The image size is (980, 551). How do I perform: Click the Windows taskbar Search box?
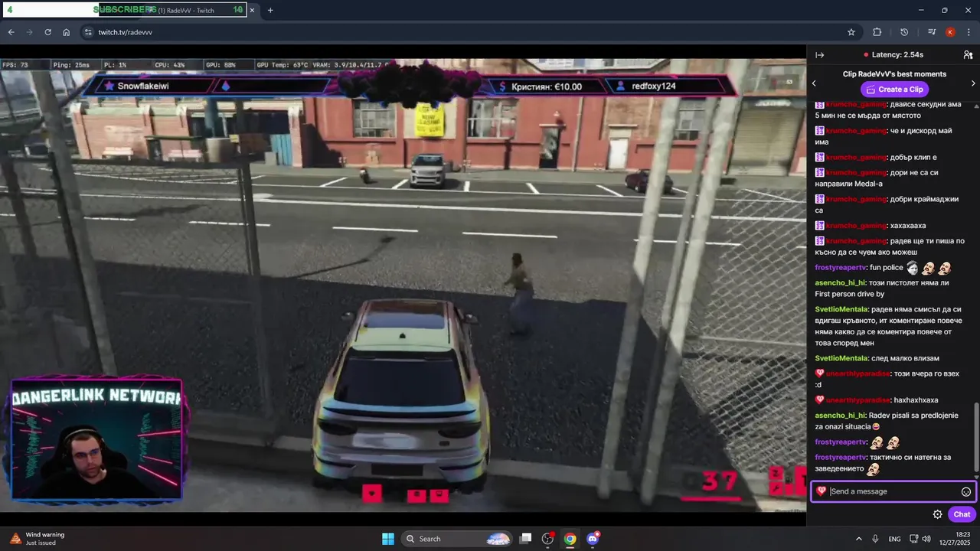coord(457,539)
